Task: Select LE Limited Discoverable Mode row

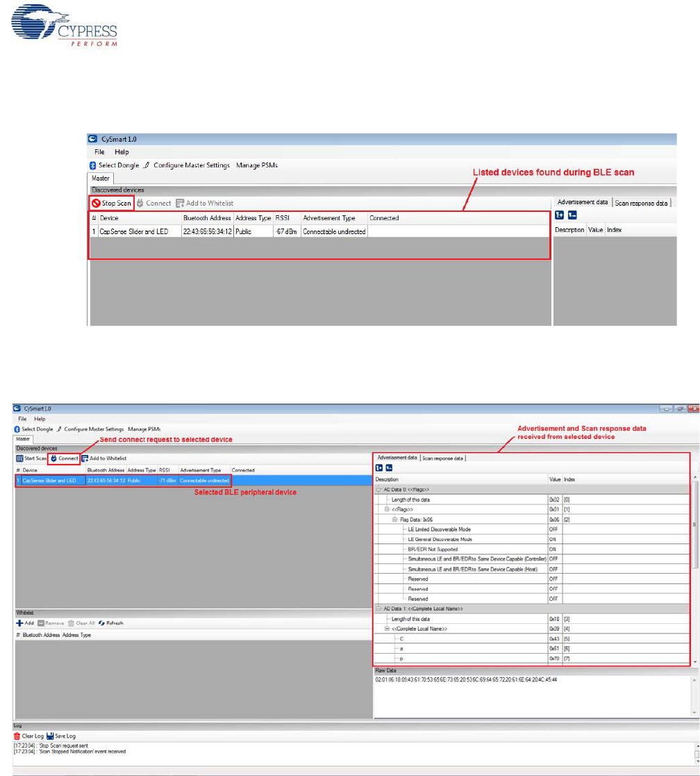Action: pos(533,529)
